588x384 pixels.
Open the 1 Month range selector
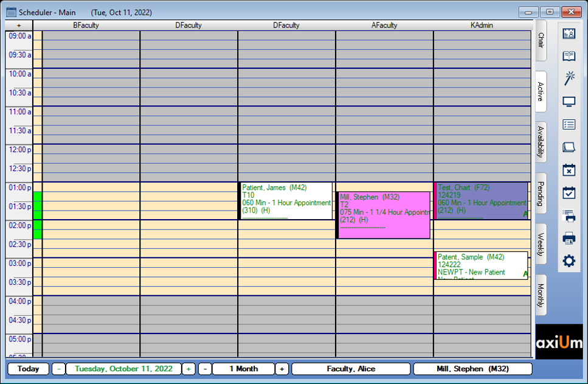pyautogui.click(x=243, y=369)
